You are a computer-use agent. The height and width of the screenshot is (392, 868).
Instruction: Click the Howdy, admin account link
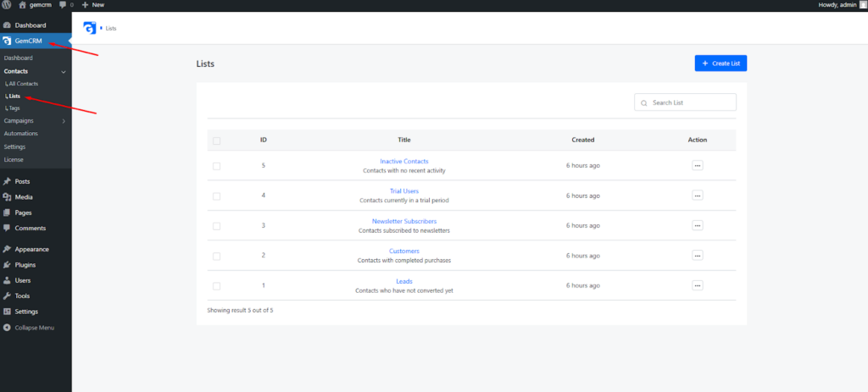tap(837, 4)
